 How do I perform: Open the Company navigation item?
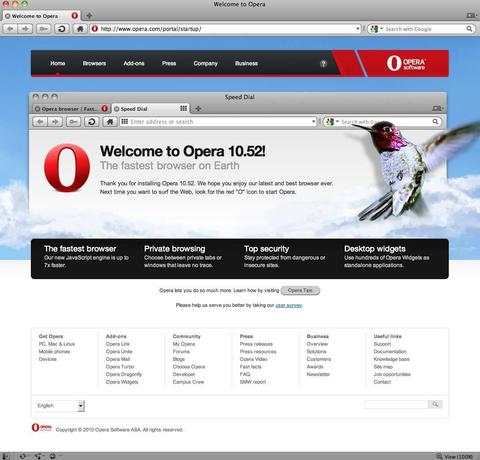click(205, 63)
